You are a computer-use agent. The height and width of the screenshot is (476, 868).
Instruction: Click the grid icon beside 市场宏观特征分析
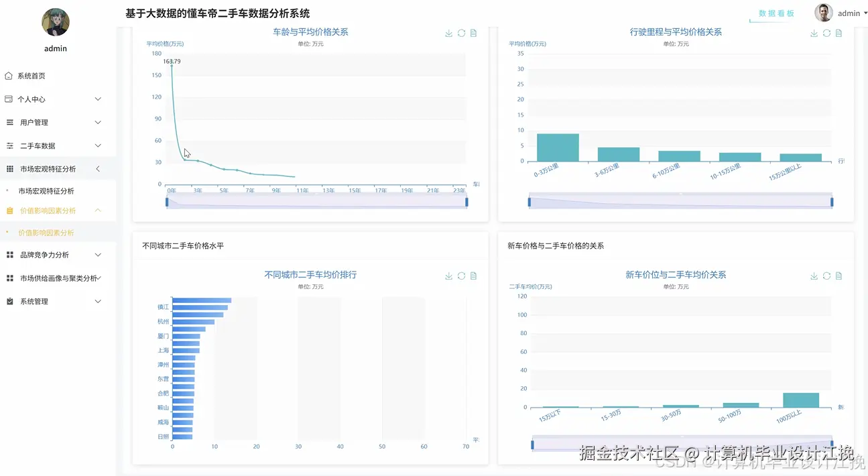10,169
